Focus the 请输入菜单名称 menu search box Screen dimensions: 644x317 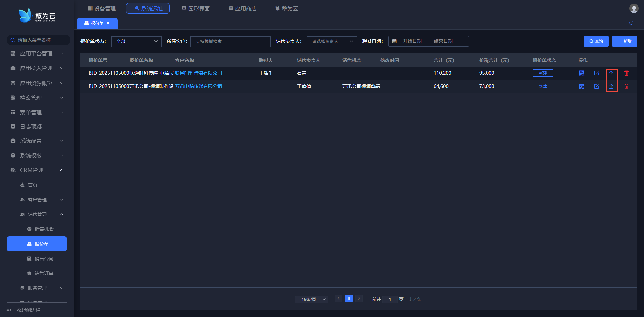click(39, 40)
